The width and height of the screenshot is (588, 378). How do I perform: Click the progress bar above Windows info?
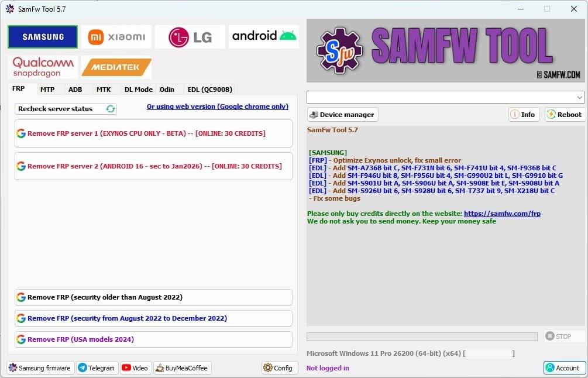[x=422, y=336]
